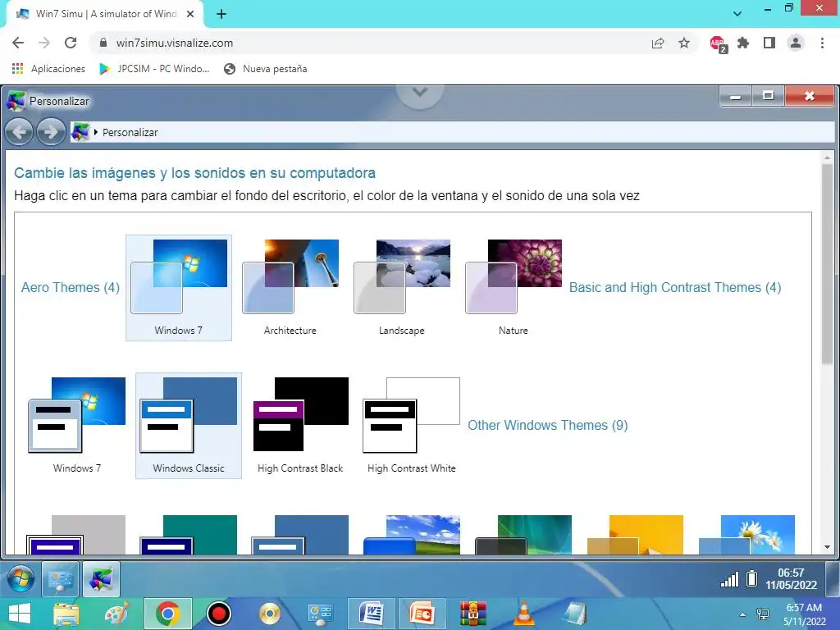Pick the green hills Bliss theme
This screenshot has width=840, height=630.
(412, 535)
